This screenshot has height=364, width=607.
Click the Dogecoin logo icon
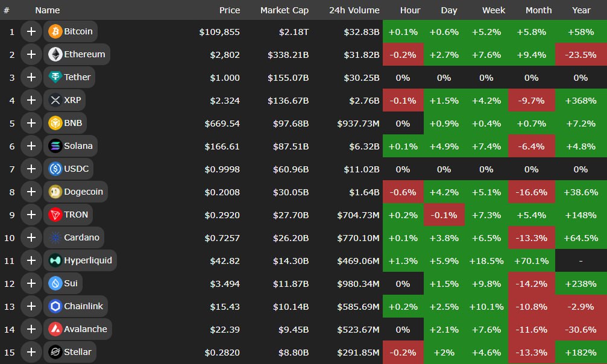click(x=55, y=192)
